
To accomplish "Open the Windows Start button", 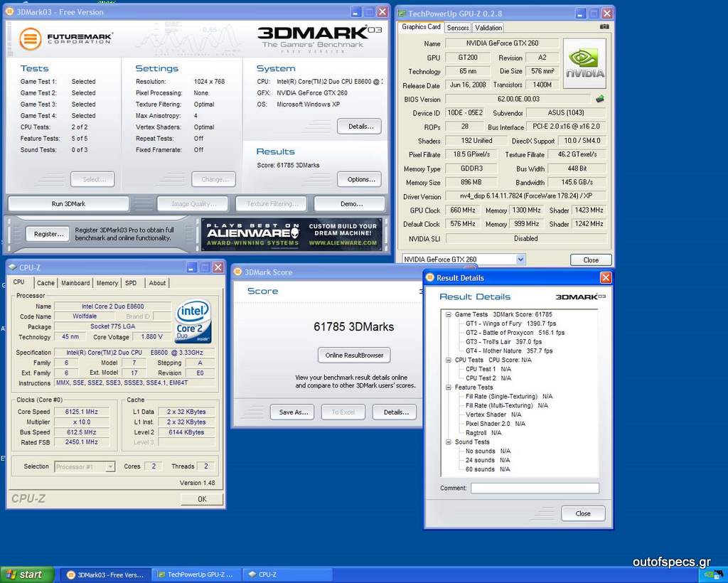I will pyautogui.click(x=28, y=574).
